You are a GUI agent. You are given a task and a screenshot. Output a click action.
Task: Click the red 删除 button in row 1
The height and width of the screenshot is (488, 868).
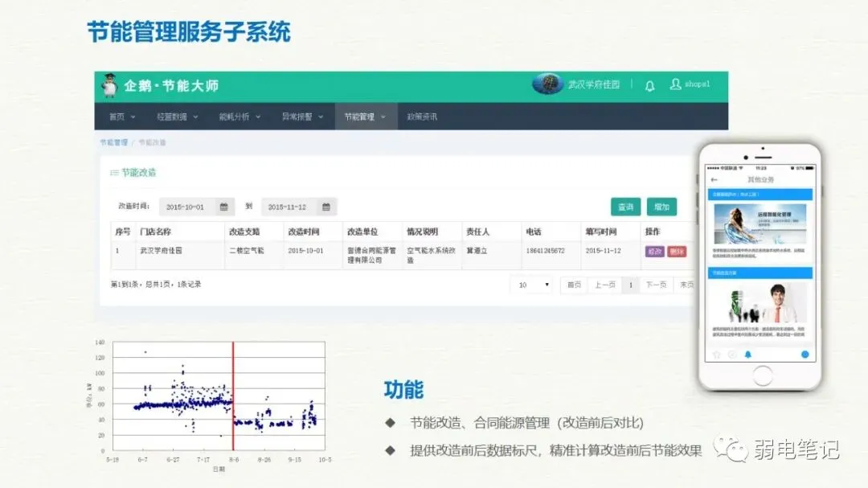coord(677,252)
